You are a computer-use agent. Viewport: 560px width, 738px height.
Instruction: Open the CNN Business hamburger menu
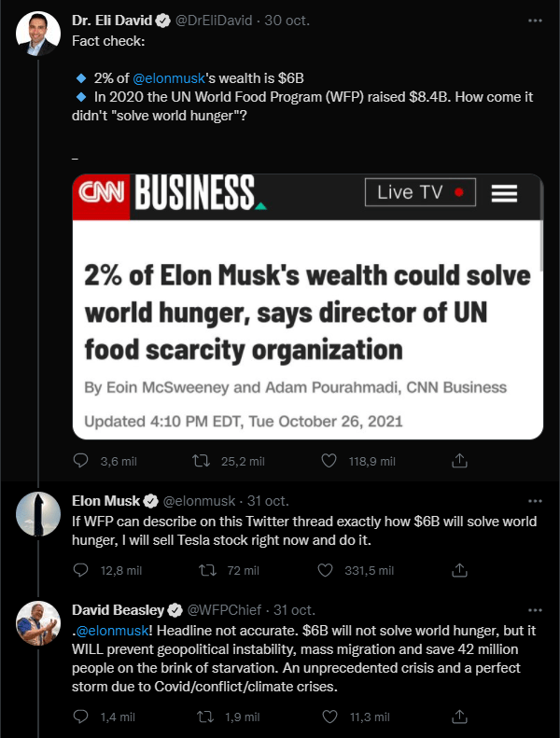[x=504, y=193]
